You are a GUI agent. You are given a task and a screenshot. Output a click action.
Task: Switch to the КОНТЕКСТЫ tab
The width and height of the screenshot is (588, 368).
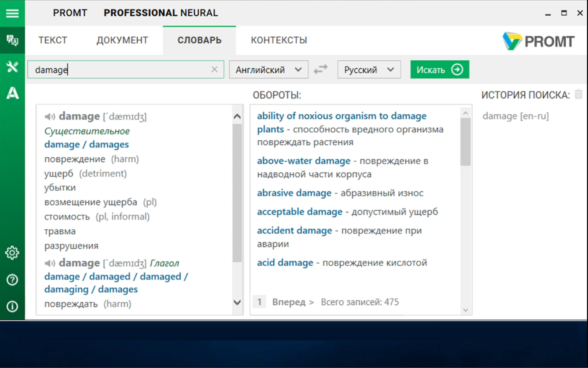(x=279, y=40)
